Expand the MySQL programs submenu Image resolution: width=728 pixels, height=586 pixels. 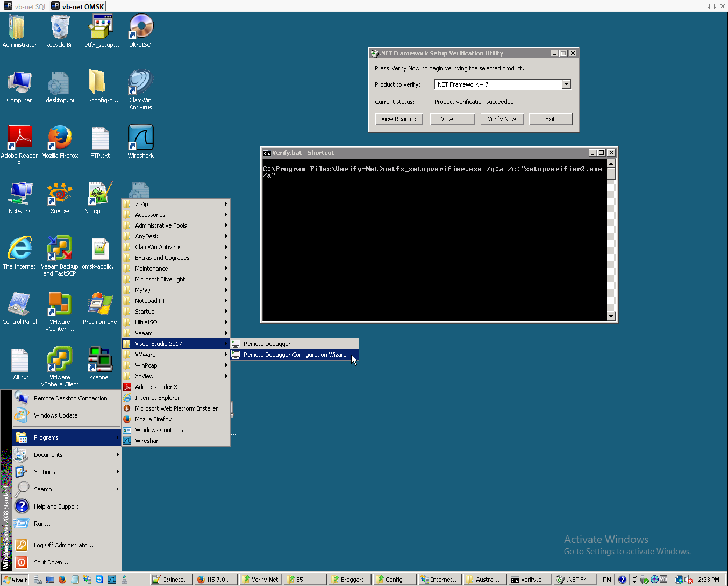(x=176, y=290)
